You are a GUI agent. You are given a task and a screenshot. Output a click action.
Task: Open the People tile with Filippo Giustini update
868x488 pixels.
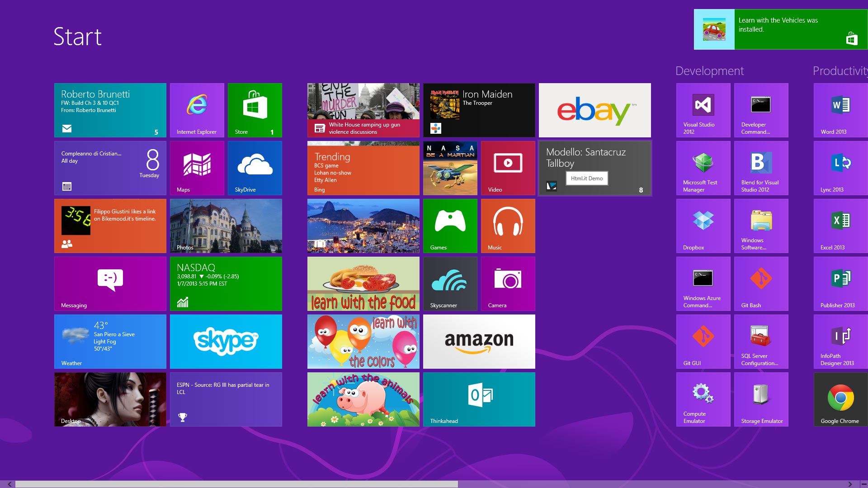(110, 226)
